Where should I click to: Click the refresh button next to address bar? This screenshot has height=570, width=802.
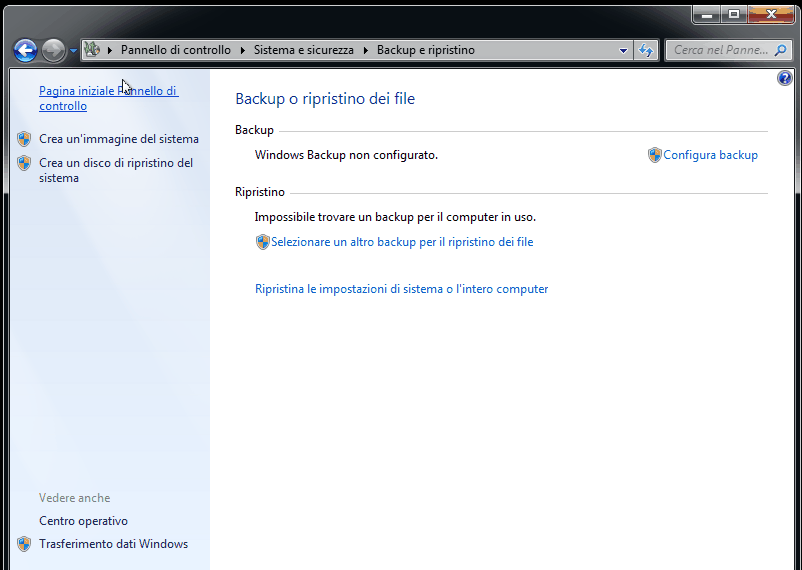[646, 50]
